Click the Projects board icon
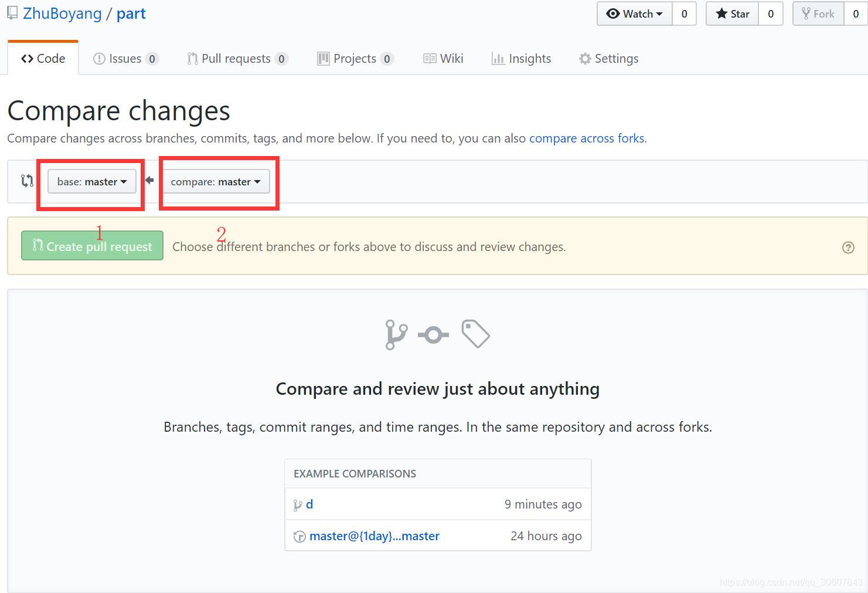Viewport: 868px width, 593px height. tap(323, 59)
